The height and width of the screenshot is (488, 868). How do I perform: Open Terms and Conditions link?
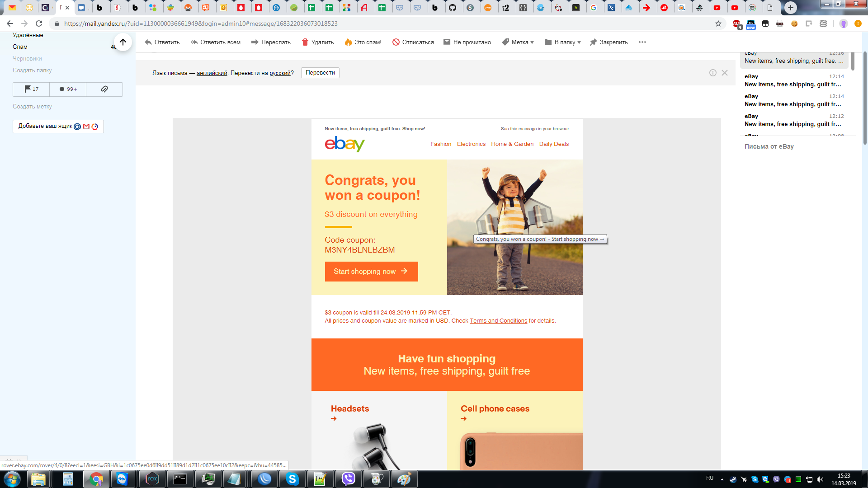pyautogui.click(x=498, y=321)
